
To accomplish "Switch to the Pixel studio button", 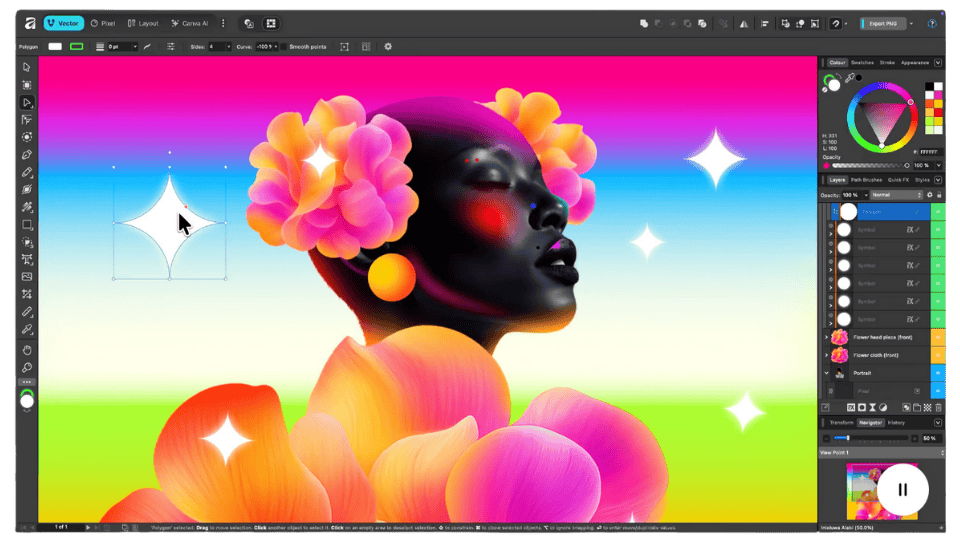I will coord(102,23).
